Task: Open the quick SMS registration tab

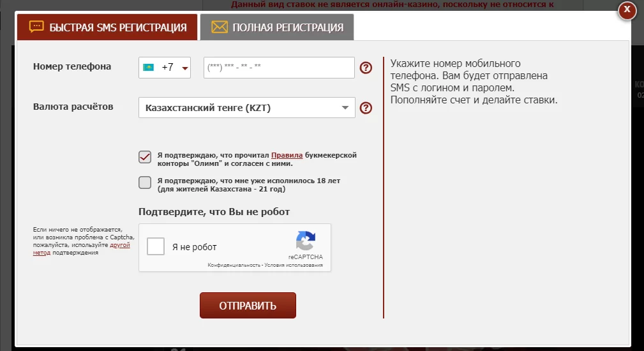Action: (x=107, y=27)
